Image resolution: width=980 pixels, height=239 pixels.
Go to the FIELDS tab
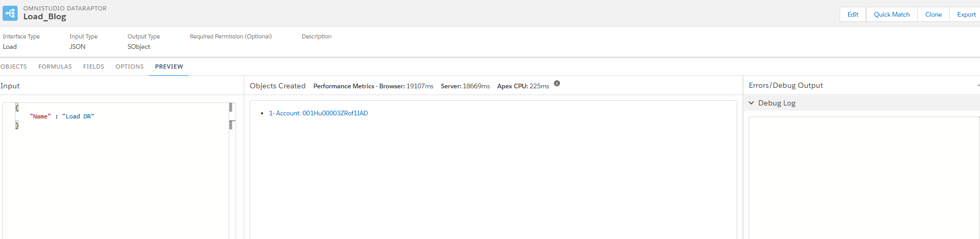(94, 67)
